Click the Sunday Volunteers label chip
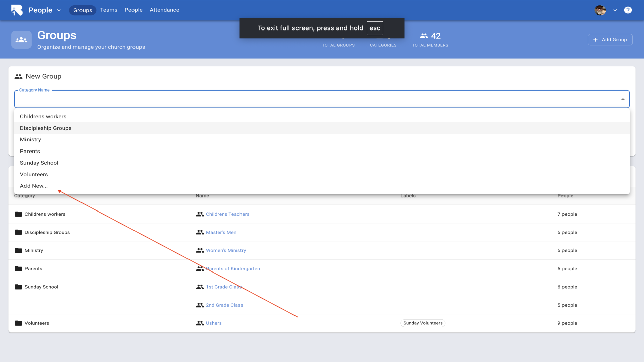This screenshot has width=644, height=362. pyautogui.click(x=423, y=323)
